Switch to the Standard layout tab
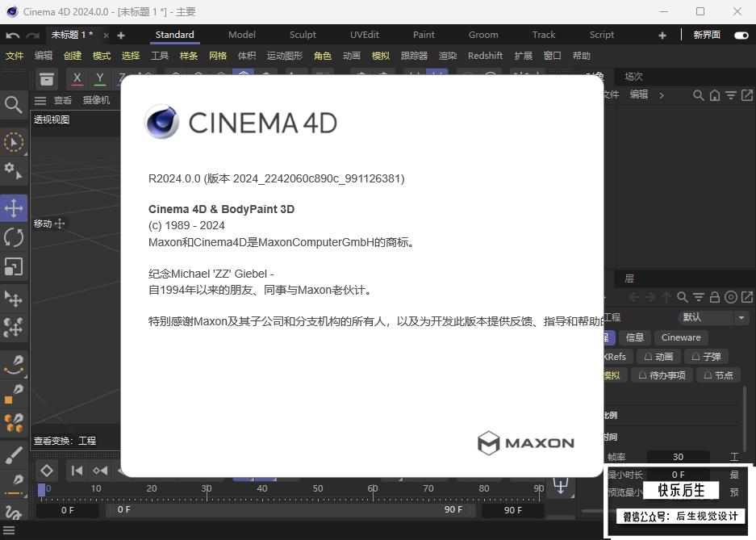This screenshot has height=540, width=756. 174,35
